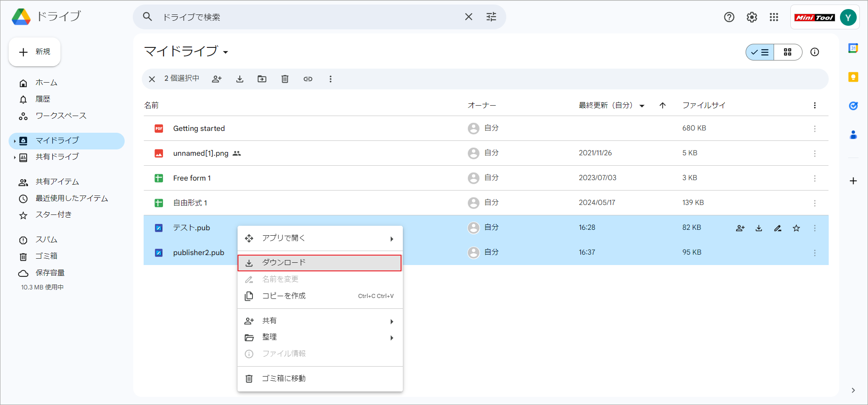The image size is (868, 405).
Task: Expand 共有ドライブ tree arrow
Action: pos(14,157)
